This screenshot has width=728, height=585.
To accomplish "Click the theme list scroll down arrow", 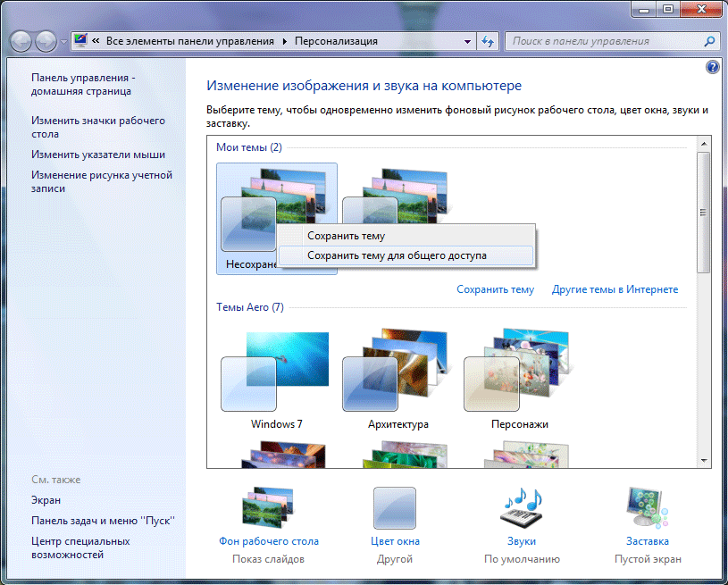I will point(704,461).
